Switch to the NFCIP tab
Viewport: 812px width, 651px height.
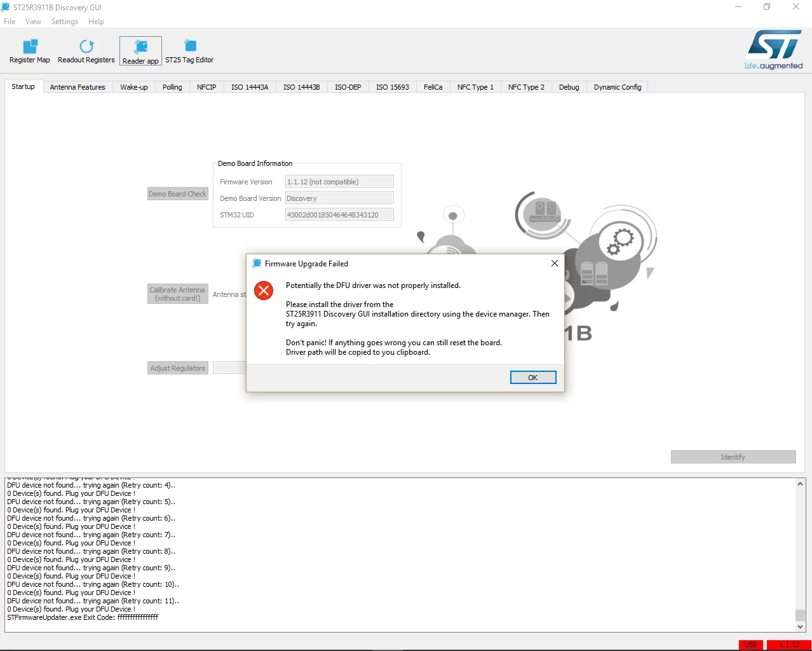(206, 87)
